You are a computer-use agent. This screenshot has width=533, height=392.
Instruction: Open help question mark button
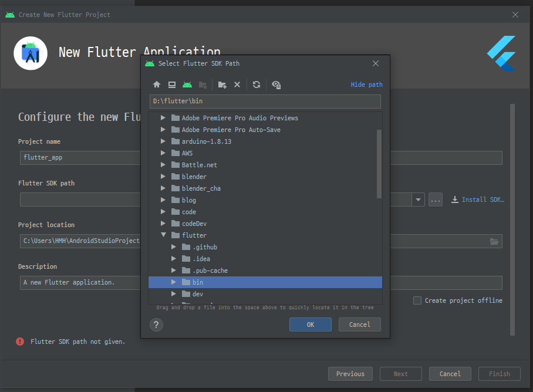coord(156,325)
